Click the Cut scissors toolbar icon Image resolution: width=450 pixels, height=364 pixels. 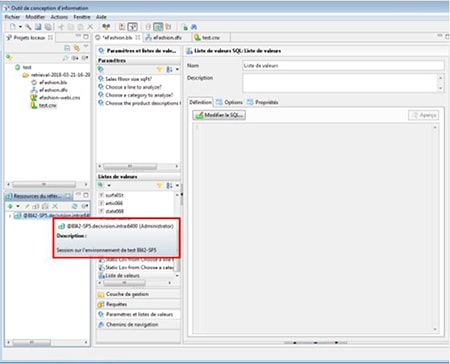click(x=61, y=27)
